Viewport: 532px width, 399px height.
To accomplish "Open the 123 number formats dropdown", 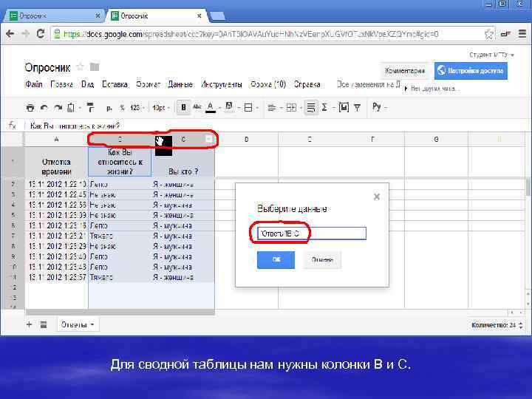I will pyautogui.click(x=137, y=108).
